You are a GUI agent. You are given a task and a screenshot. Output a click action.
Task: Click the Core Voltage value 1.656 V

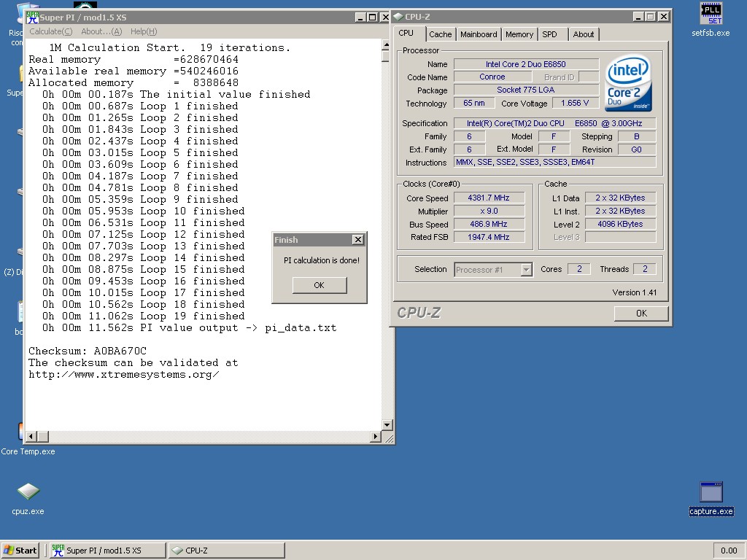[575, 103]
